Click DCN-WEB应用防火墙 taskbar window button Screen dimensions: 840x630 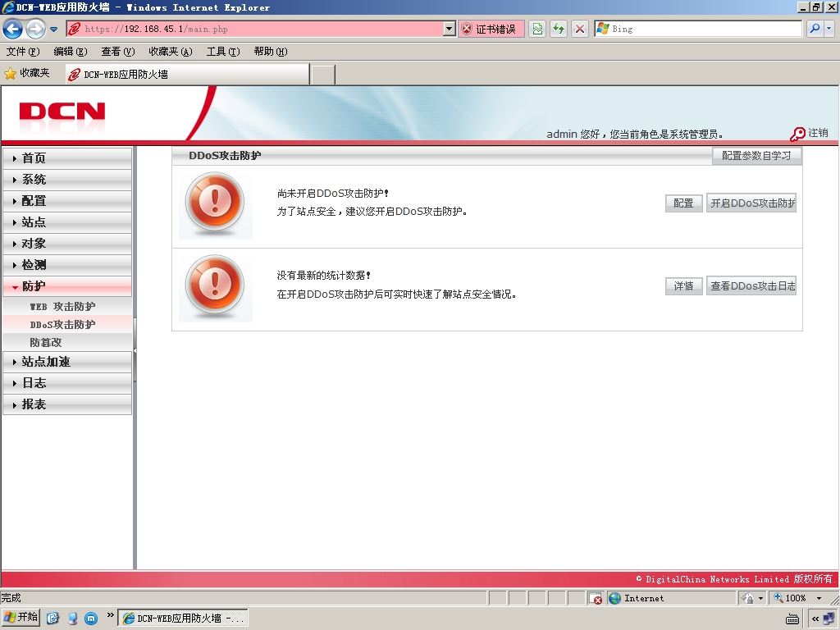click(x=183, y=619)
